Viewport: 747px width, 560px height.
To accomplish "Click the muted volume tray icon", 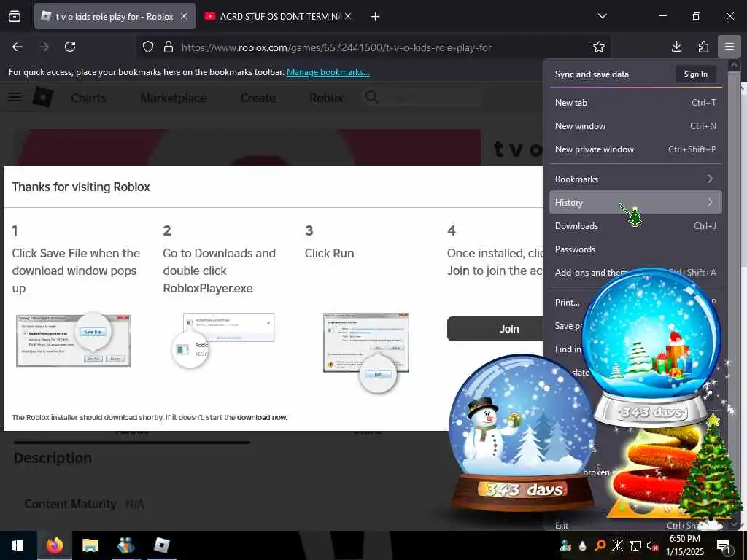I will point(652,545).
